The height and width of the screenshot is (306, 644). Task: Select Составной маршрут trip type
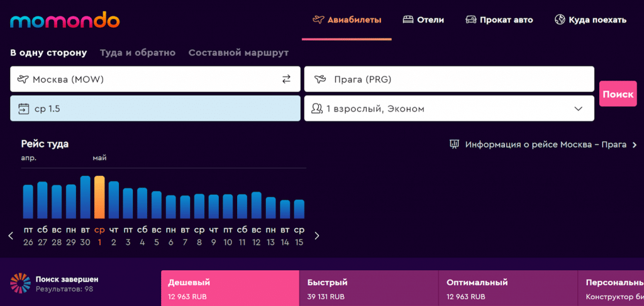[x=238, y=53]
